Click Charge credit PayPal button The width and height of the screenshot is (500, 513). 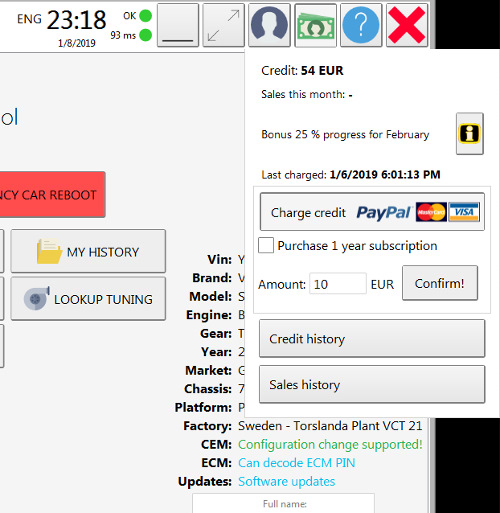[x=372, y=212]
